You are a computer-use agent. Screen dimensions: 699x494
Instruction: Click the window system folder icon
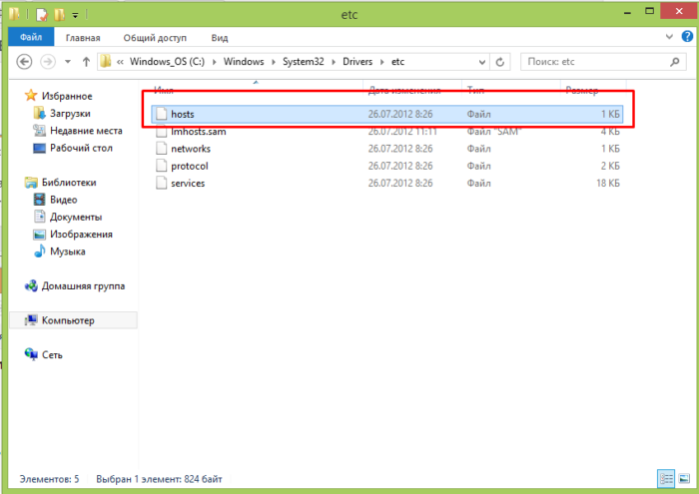tap(14, 14)
